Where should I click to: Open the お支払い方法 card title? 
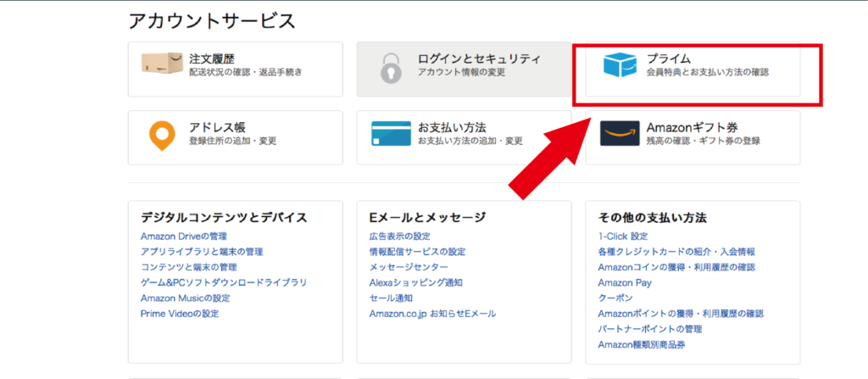point(453,127)
